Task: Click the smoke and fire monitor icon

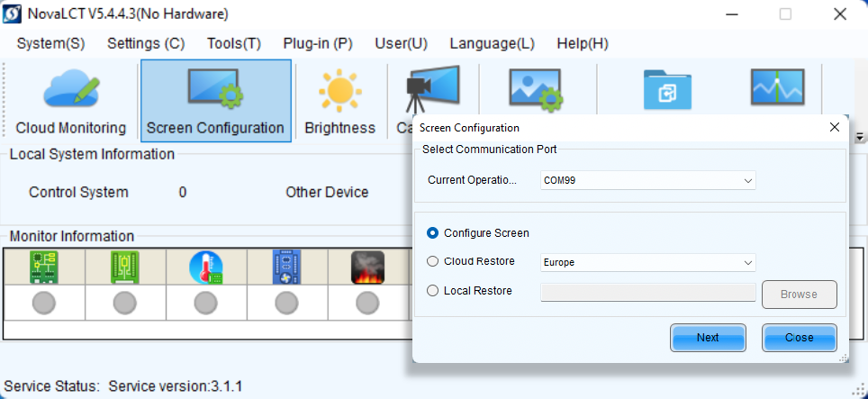Action: tap(367, 268)
